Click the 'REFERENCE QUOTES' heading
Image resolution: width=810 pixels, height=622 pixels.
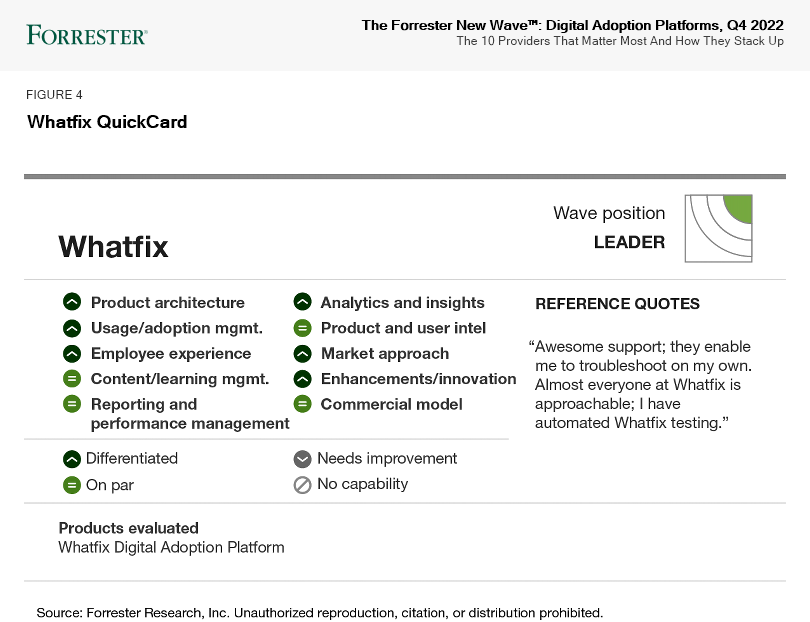[x=617, y=303]
